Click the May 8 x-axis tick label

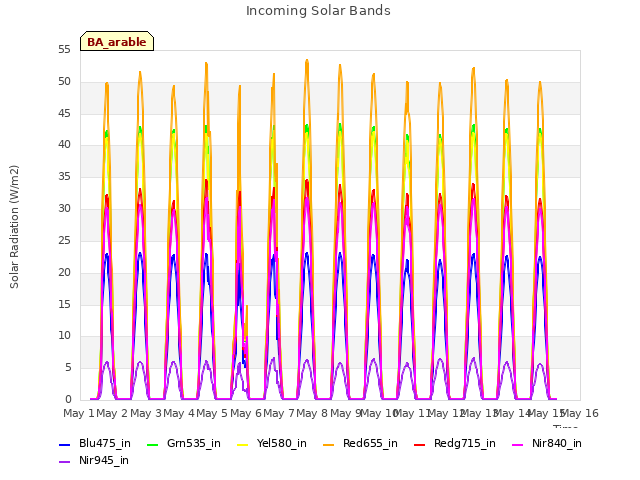click(x=312, y=413)
